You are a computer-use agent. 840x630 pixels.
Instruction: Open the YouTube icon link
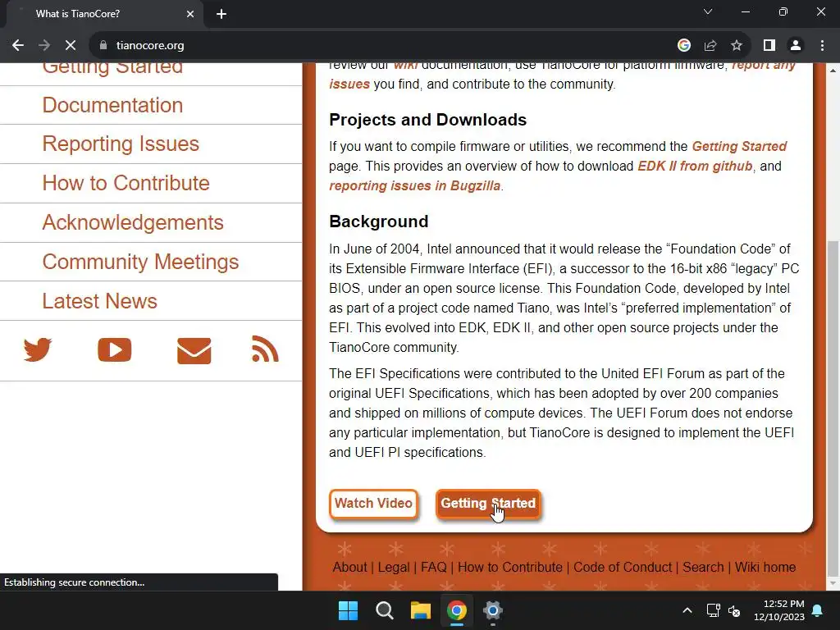coord(115,350)
